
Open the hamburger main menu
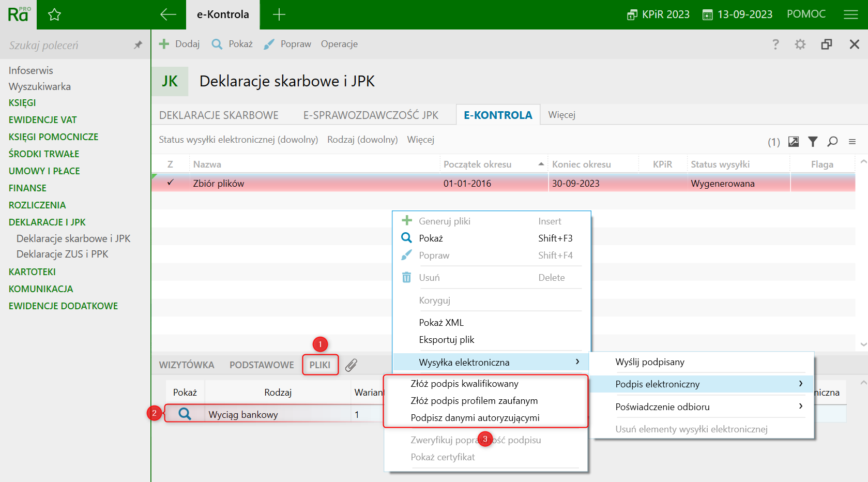pyautogui.click(x=850, y=14)
